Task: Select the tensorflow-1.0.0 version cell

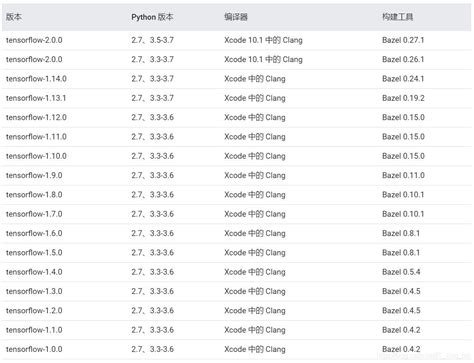Action: coord(34,349)
